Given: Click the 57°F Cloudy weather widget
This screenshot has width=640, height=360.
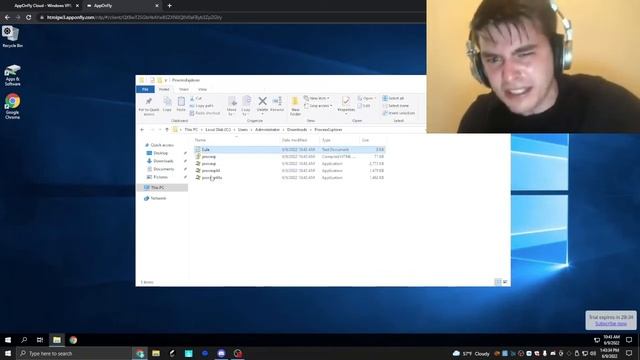Looking at the screenshot, I should pos(471,353).
